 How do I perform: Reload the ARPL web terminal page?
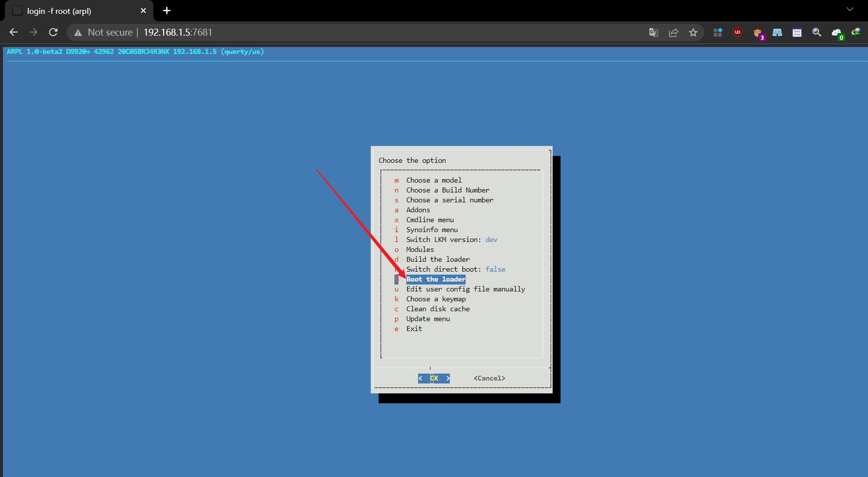pos(53,32)
